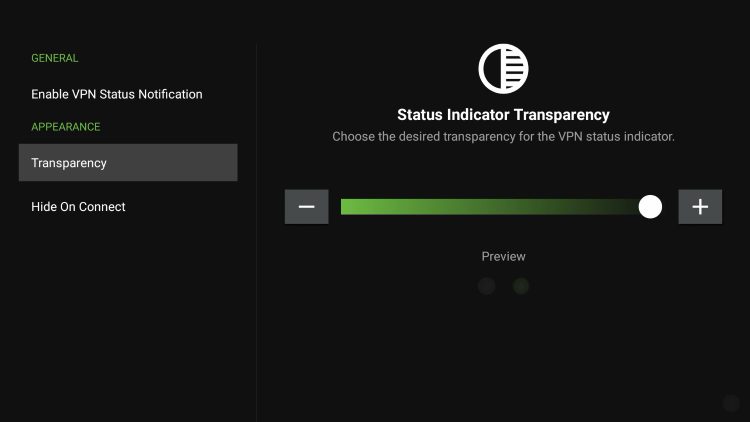This screenshot has height=422, width=750.
Task: Click the right green preview dot
Action: [521, 286]
